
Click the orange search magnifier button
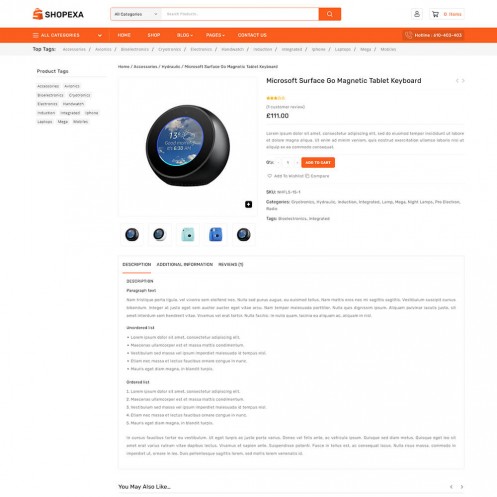click(329, 14)
